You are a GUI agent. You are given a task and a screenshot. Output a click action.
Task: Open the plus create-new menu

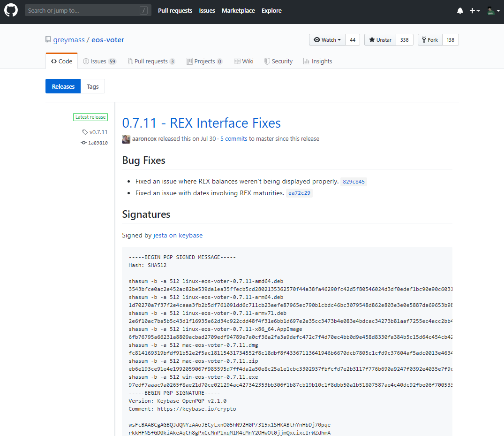click(474, 11)
